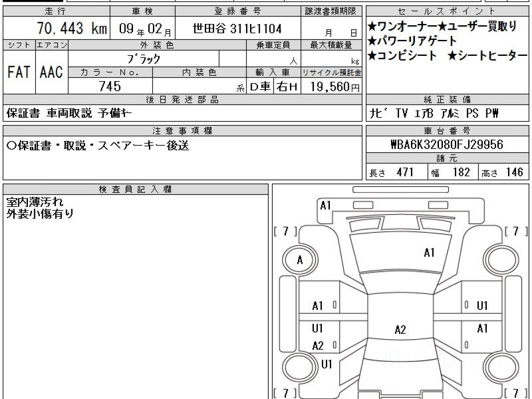Select the パワーリアゲート star item

(412, 41)
